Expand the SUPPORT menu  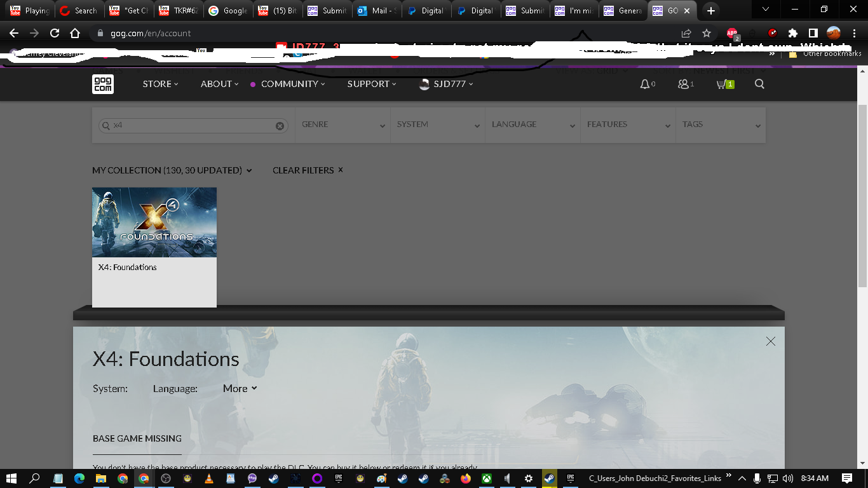click(x=372, y=84)
